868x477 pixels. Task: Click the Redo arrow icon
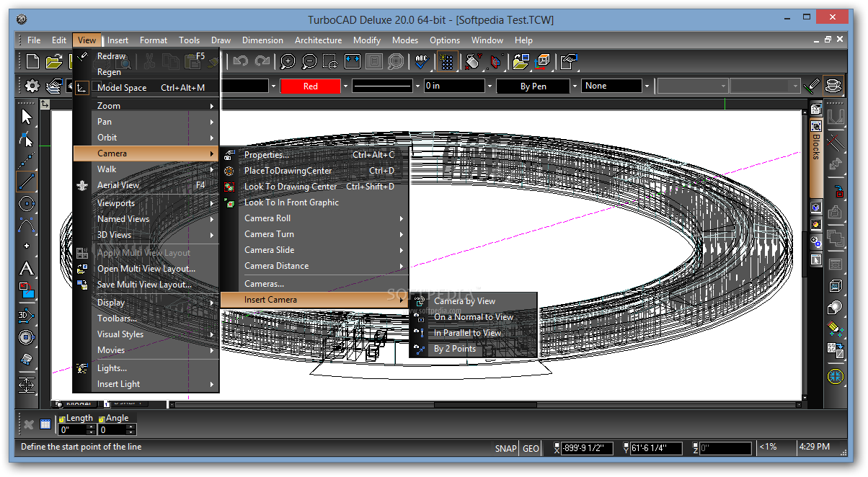[x=262, y=62]
